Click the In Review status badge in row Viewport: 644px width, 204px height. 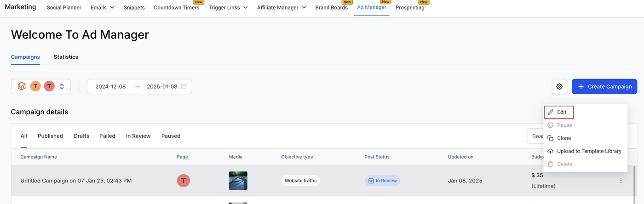383,181
